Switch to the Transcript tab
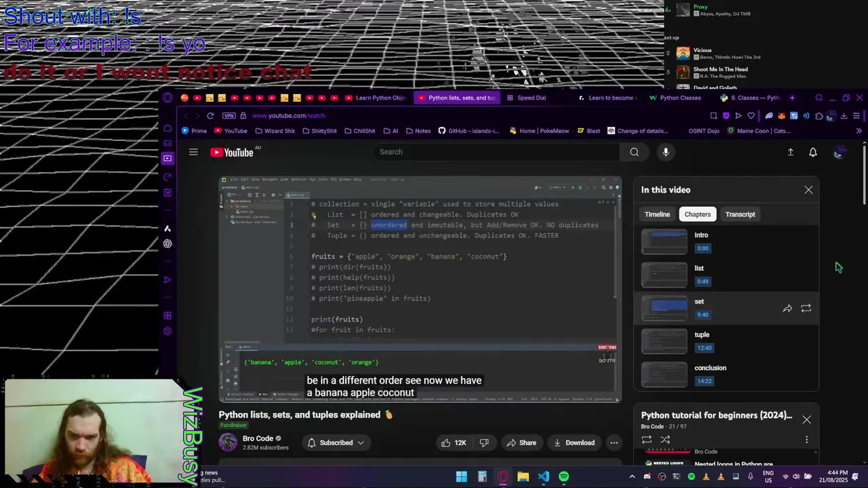Screen dimensions: 868x488 [740, 214]
